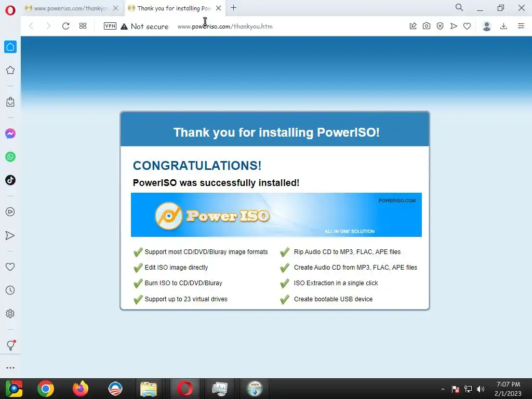The image size is (532, 399).
Task: Launch Google Chrome from the taskbar
Action: click(x=46, y=389)
